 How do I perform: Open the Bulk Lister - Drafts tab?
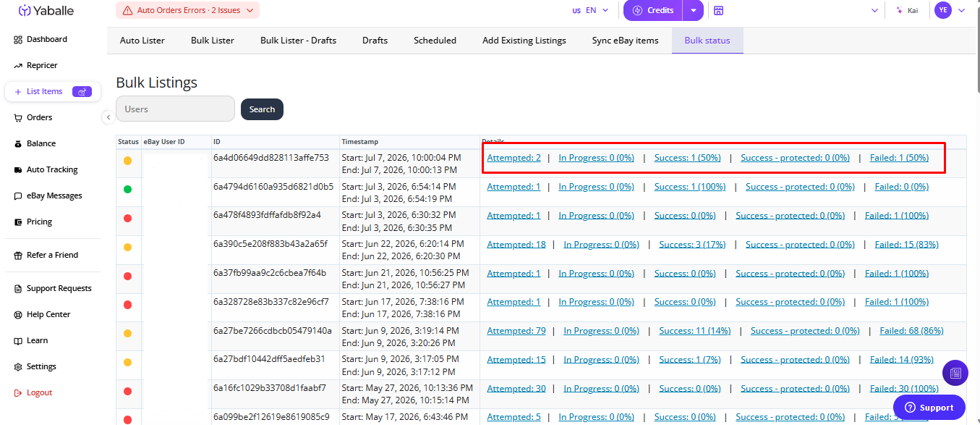(298, 41)
